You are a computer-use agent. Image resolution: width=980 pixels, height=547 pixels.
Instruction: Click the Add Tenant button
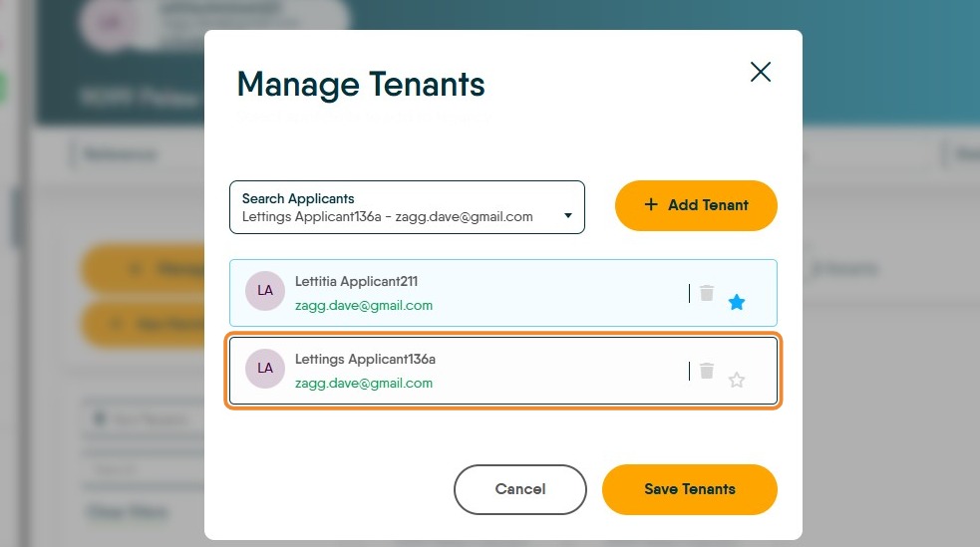pos(696,205)
